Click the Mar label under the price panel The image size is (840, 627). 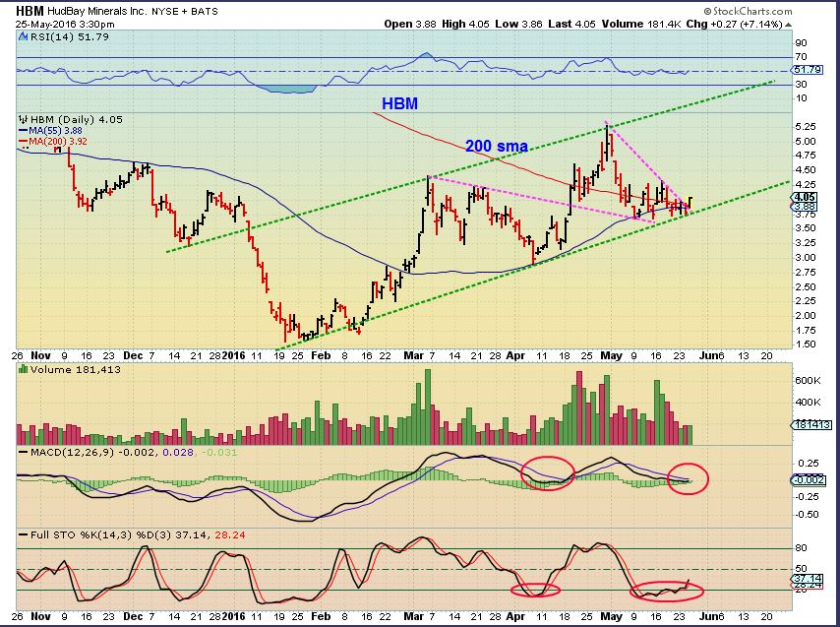pyautogui.click(x=413, y=355)
